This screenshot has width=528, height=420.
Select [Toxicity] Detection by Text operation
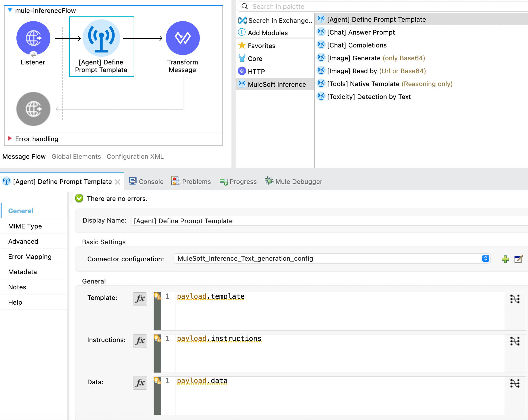coord(364,97)
